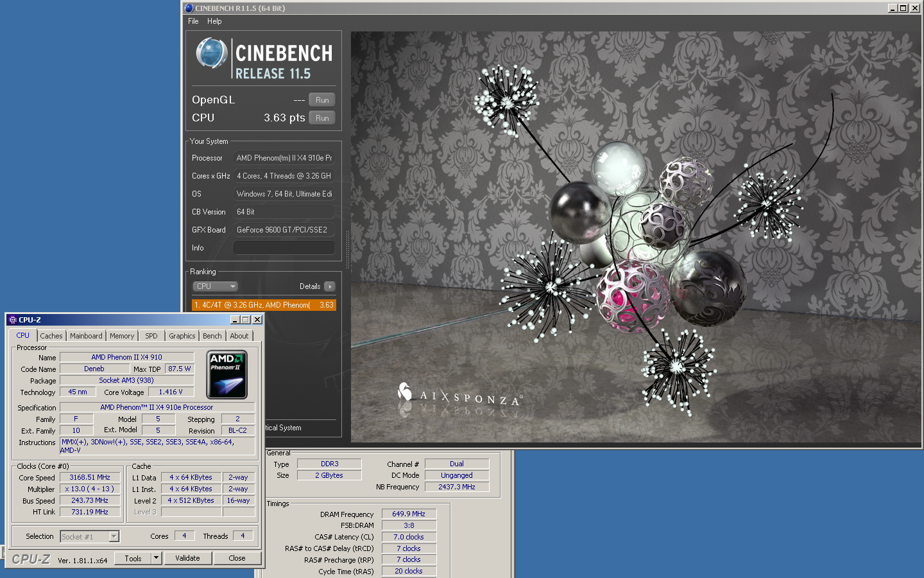The height and width of the screenshot is (578, 924).
Task: Switch to the Graphics tab in CPU-Z
Action: coord(182,336)
